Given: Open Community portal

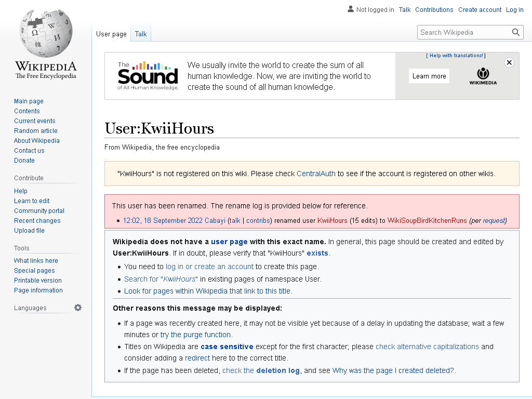Looking at the screenshot, I should coord(39,211).
